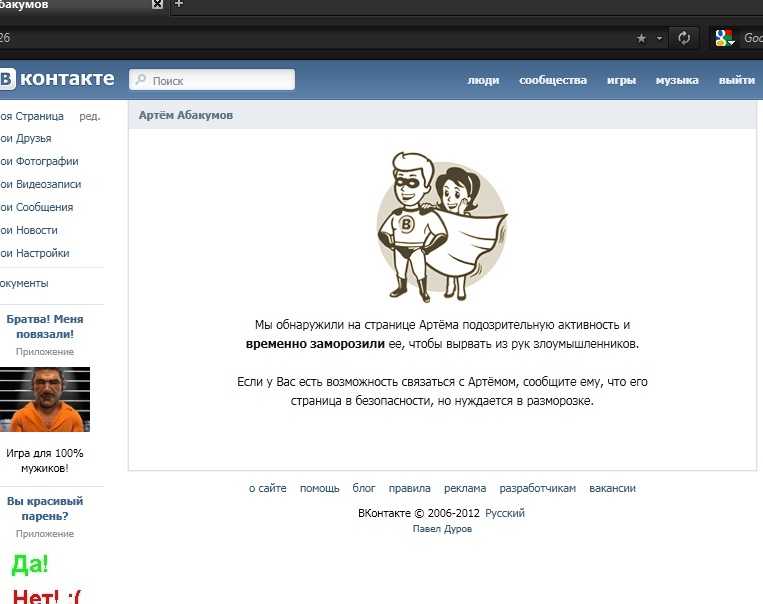The height and width of the screenshot is (604, 763).
Task: Open Google search engine selector icon
Action: coord(724,38)
